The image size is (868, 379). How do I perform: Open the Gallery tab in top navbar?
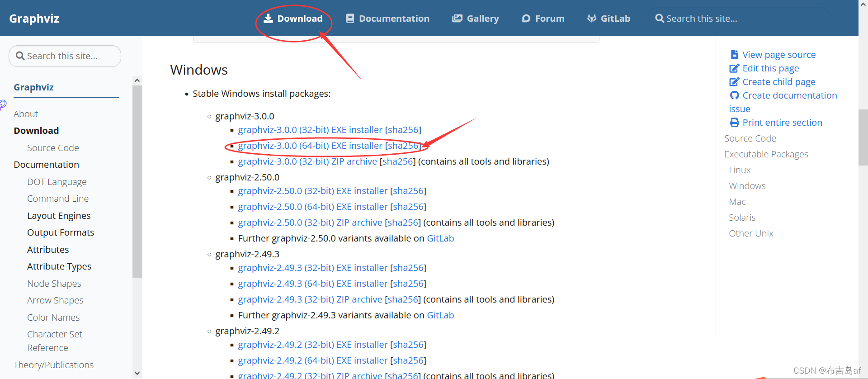tap(476, 18)
